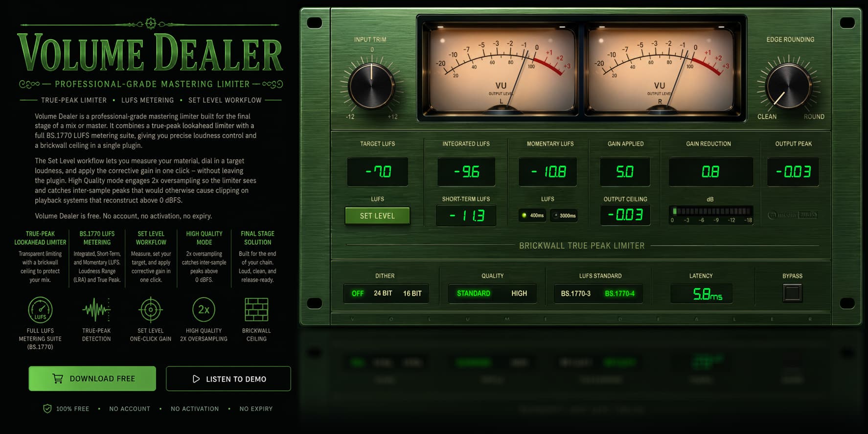Click the 2x High Quality oversampling icon
The width and height of the screenshot is (868, 434).
204,310
